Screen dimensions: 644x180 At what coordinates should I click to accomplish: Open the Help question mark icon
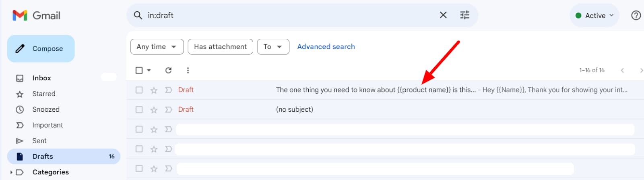(636, 15)
